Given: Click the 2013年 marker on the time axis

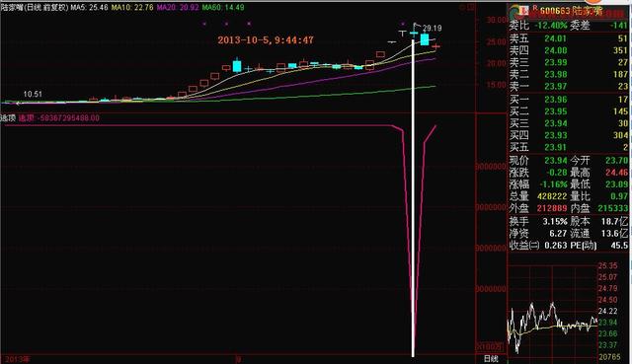Looking at the screenshot, I should coord(17,359).
